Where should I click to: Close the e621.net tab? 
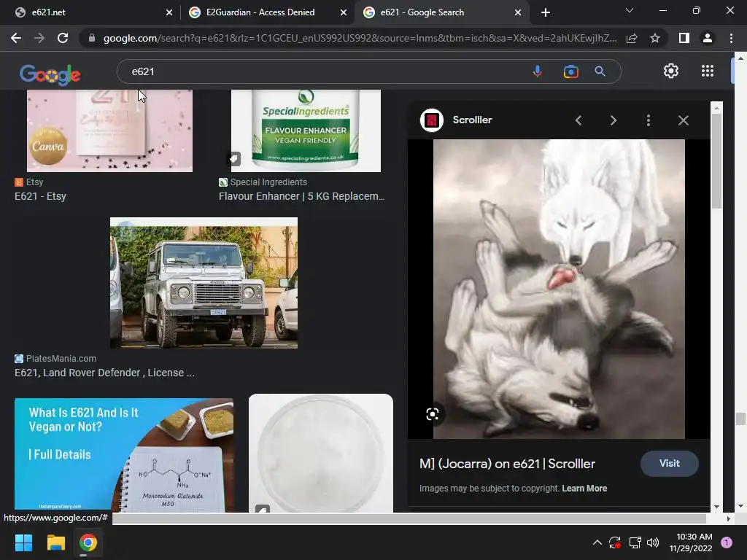[x=169, y=12]
